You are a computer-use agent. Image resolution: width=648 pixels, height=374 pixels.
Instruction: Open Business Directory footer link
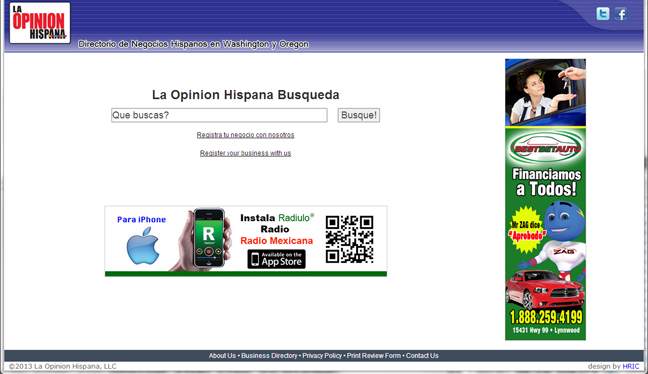[269, 356]
